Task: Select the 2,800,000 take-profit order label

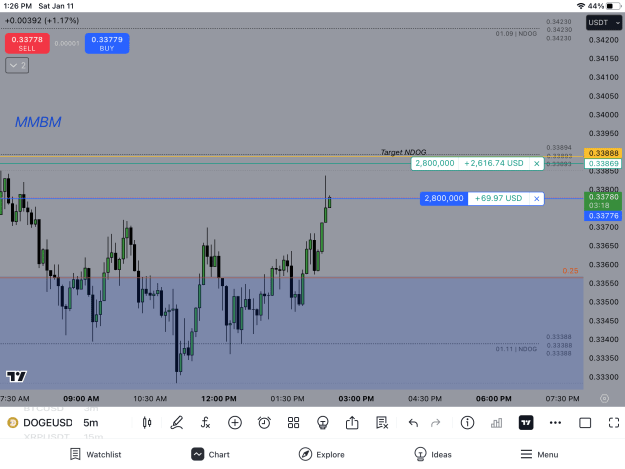Action: [435, 163]
